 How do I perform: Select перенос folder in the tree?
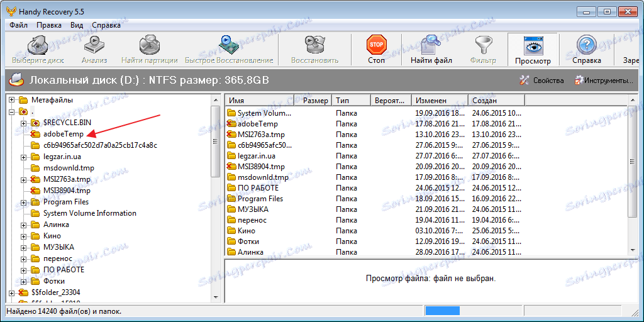tap(57, 258)
